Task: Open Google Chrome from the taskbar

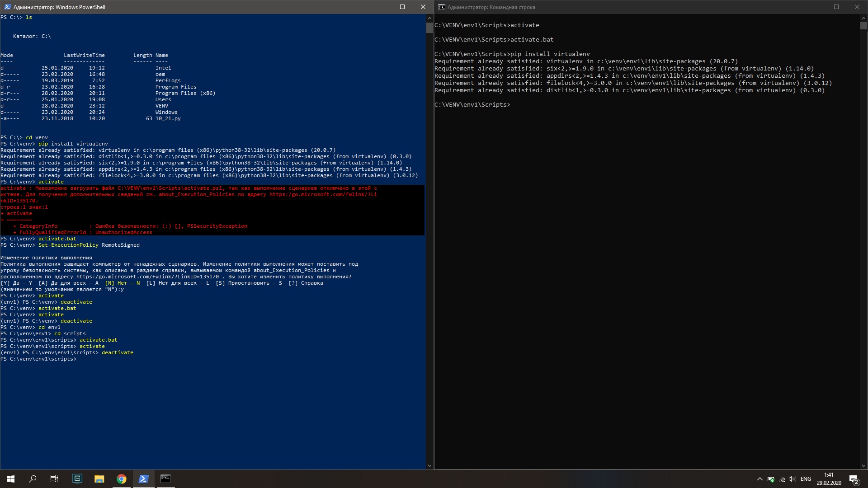Action: pos(121,479)
